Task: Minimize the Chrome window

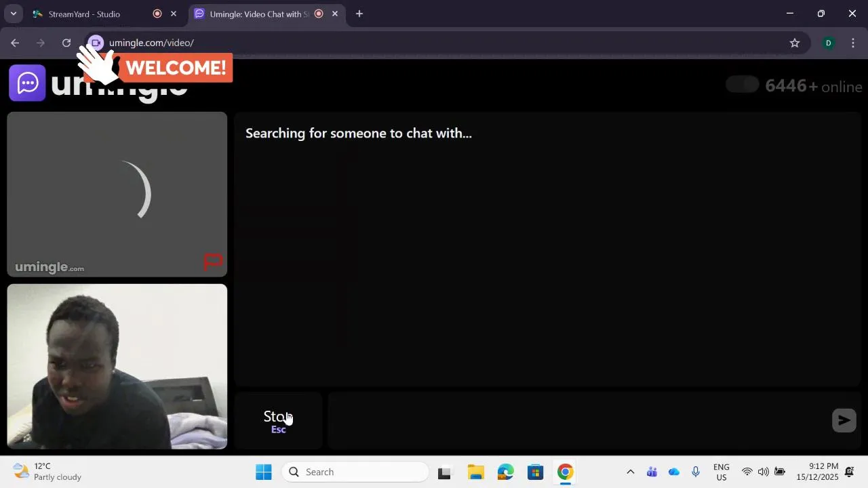Action: tap(789, 14)
